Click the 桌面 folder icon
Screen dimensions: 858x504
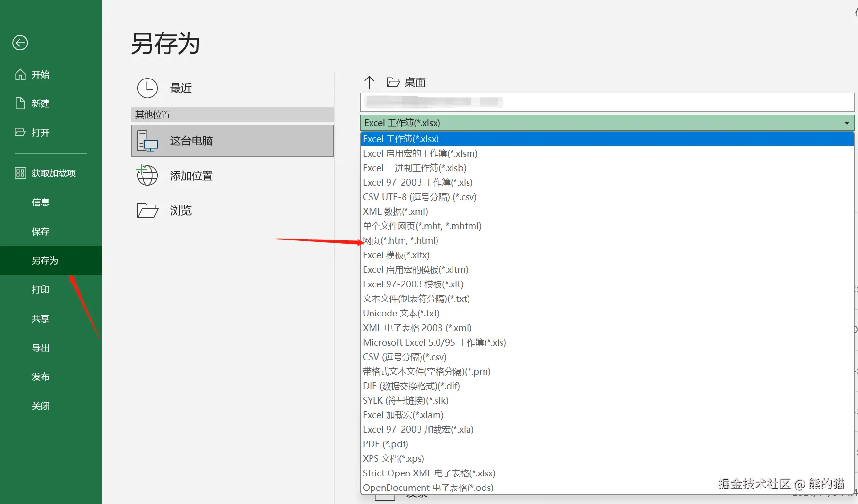click(393, 82)
